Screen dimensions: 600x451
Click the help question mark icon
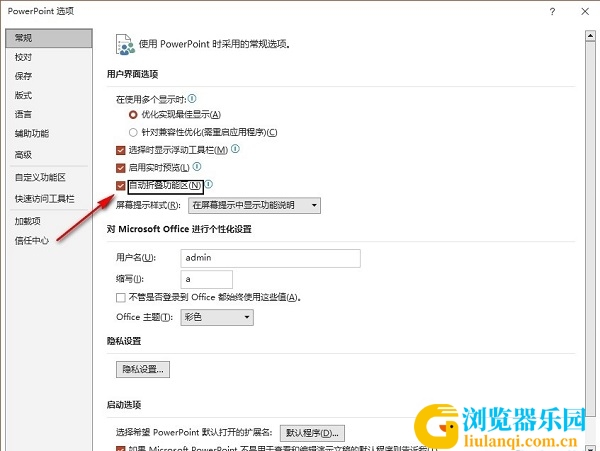[552, 12]
